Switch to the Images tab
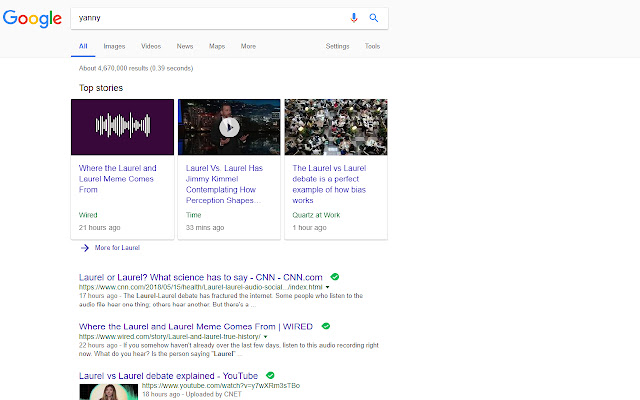640x400 pixels. pyautogui.click(x=114, y=46)
